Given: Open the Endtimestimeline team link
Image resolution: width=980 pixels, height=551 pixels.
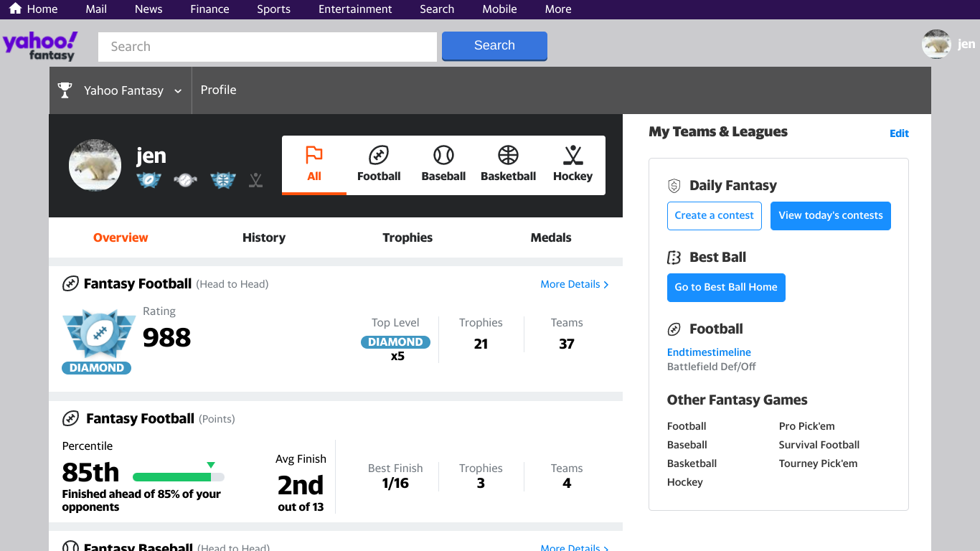Looking at the screenshot, I should (709, 352).
